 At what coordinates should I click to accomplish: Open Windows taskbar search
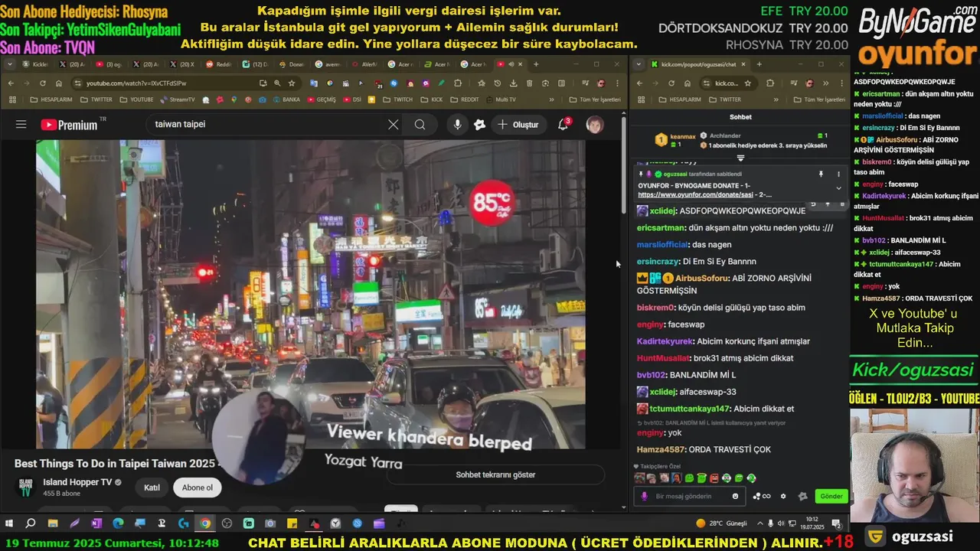(31, 523)
